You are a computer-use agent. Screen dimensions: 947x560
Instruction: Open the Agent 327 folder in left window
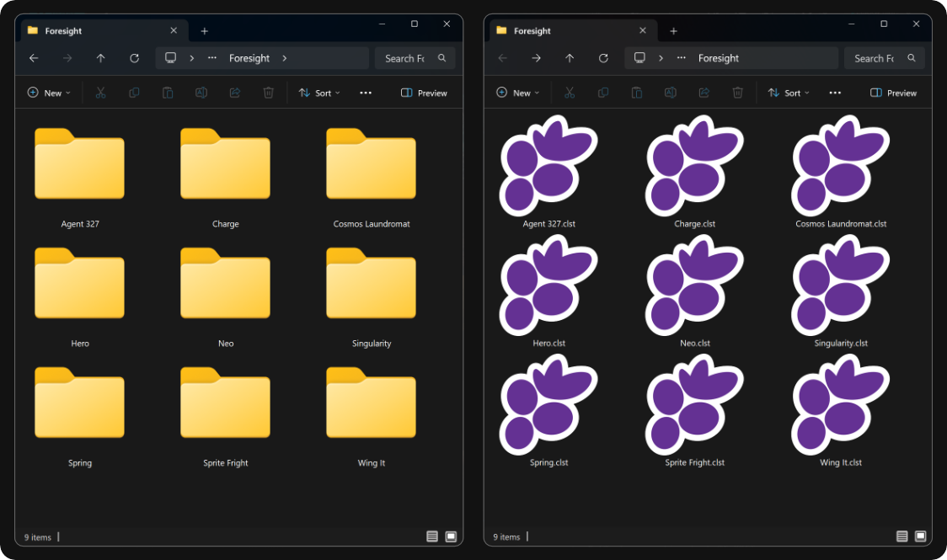pyautogui.click(x=80, y=163)
